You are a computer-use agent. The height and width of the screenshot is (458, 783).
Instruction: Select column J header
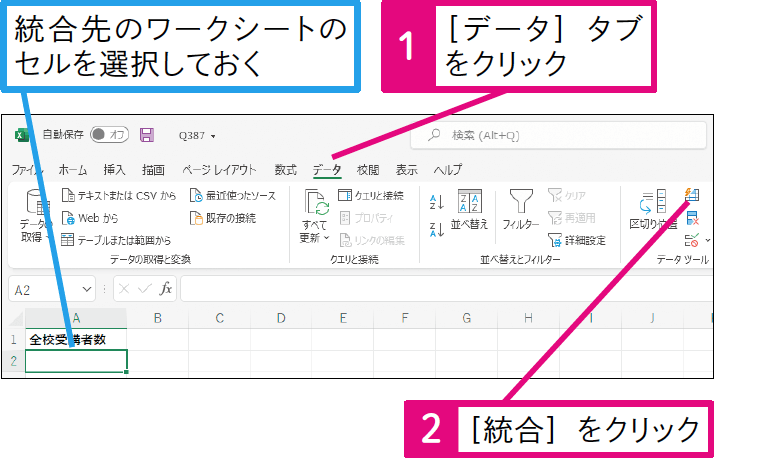pyautogui.click(x=652, y=318)
